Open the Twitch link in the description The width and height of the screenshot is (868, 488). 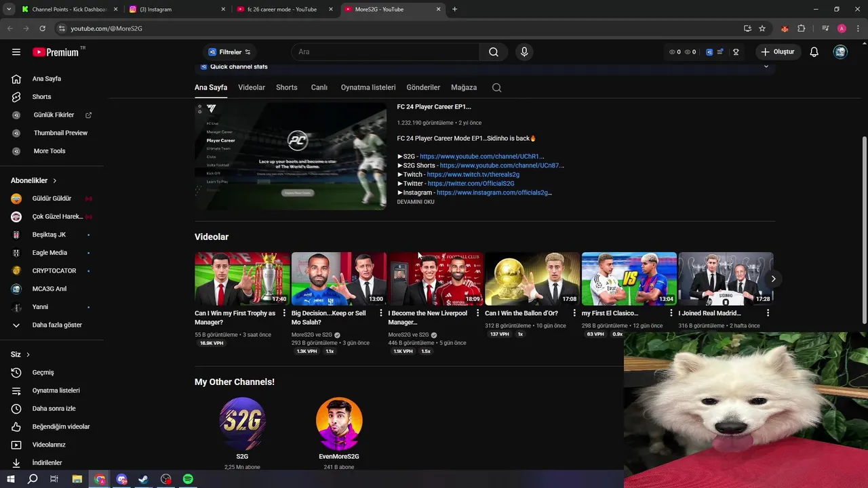pos(473,175)
